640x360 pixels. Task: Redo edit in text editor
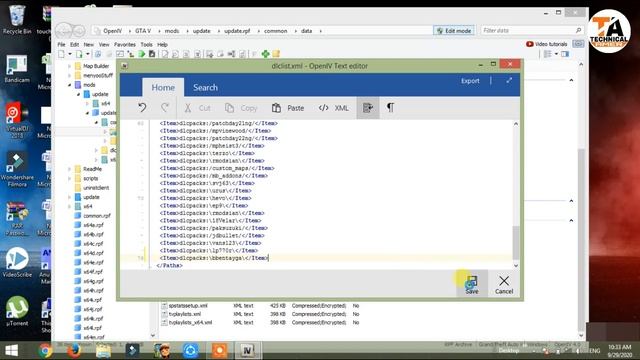[x=165, y=108]
